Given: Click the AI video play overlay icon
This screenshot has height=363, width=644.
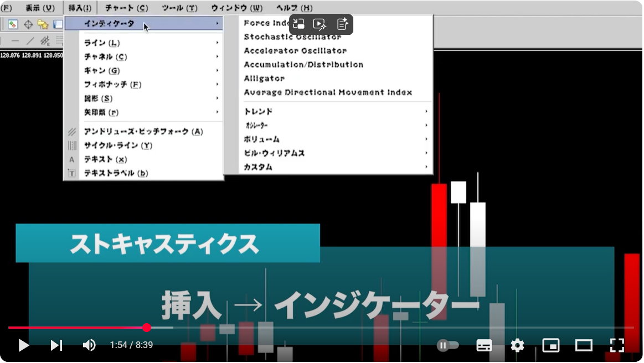Looking at the screenshot, I should point(320,24).
